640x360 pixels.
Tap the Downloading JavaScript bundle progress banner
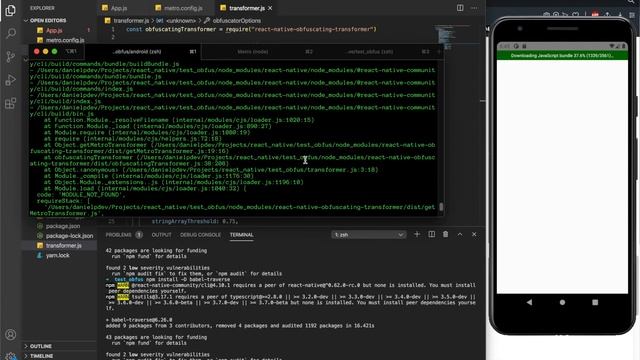click(562, 56)
